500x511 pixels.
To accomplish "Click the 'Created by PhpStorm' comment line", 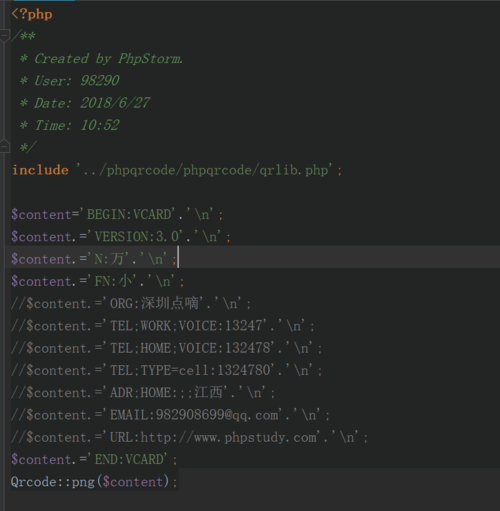I will (x=101, y=59).
